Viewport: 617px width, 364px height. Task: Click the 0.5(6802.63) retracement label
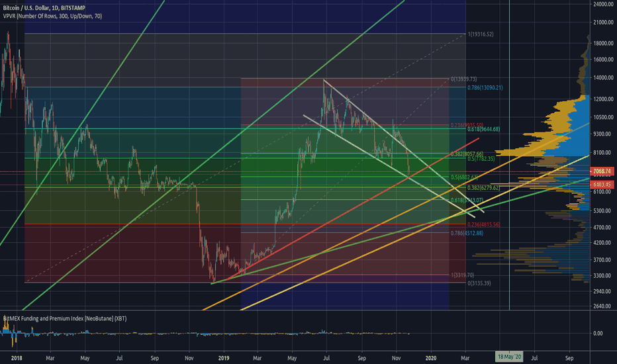point(464,177)
